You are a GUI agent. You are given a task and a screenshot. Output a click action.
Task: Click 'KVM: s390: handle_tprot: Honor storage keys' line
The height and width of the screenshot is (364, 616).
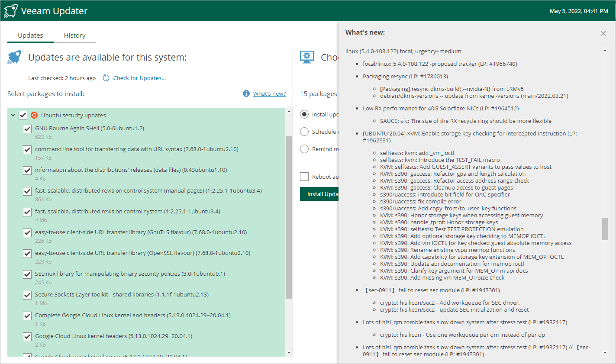pyautogui.click(x=439, y=222)
